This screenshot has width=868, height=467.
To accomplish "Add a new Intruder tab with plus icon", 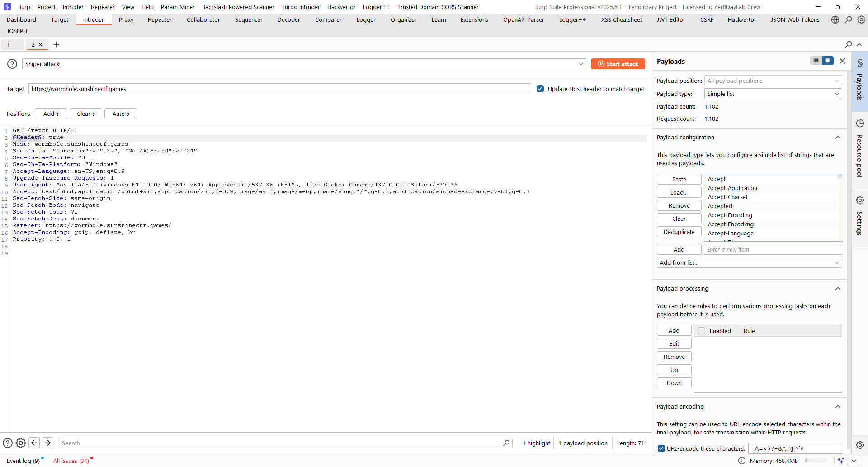I will point(56,44).
